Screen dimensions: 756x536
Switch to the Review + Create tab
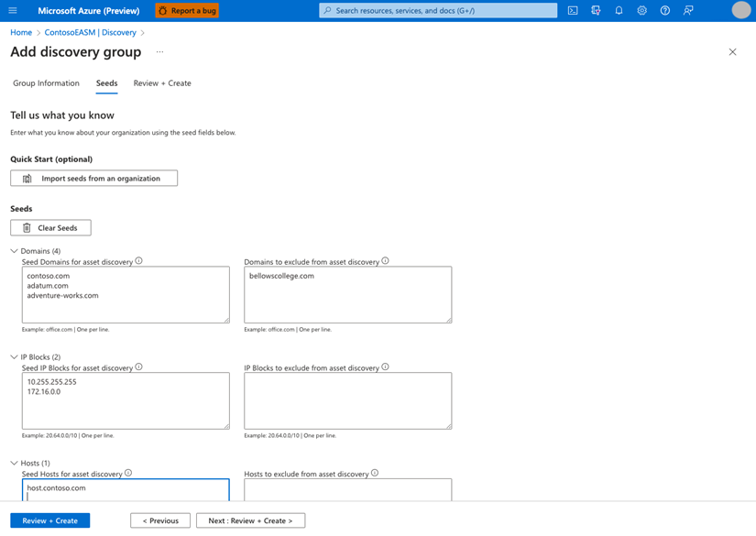pos(161,82)
